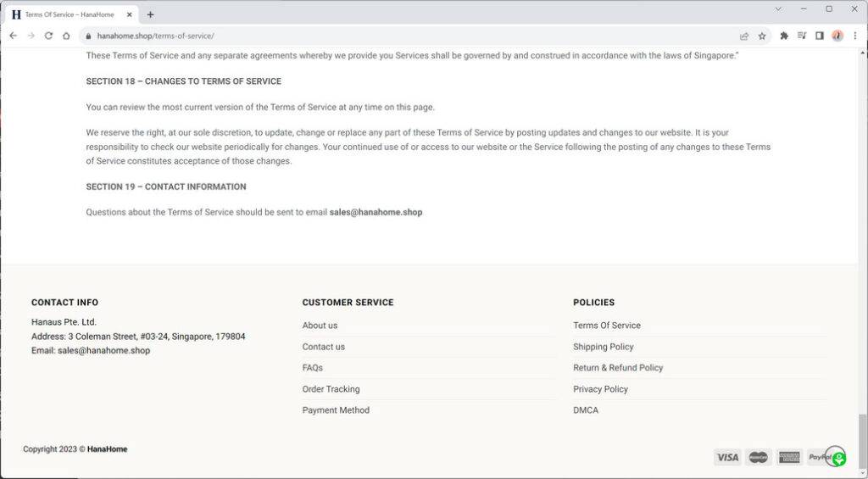Open the Order Tracking link
The width and height of the screenshot is (868, 479).
[x=331, y=389]
